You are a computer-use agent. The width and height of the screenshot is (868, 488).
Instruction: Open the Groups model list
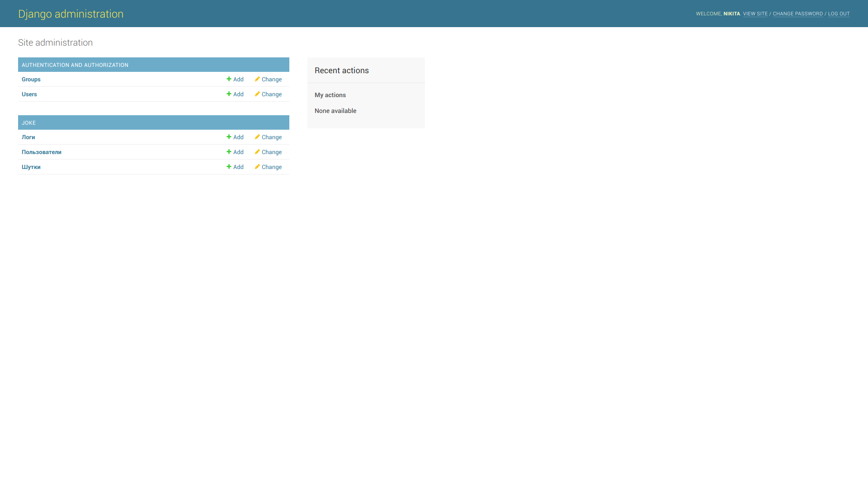coord(31,80)
